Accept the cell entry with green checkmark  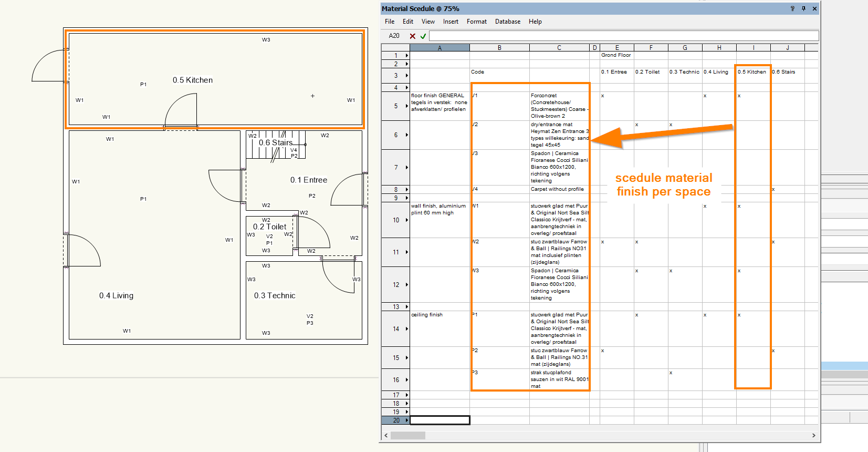[x=423, y=36]
